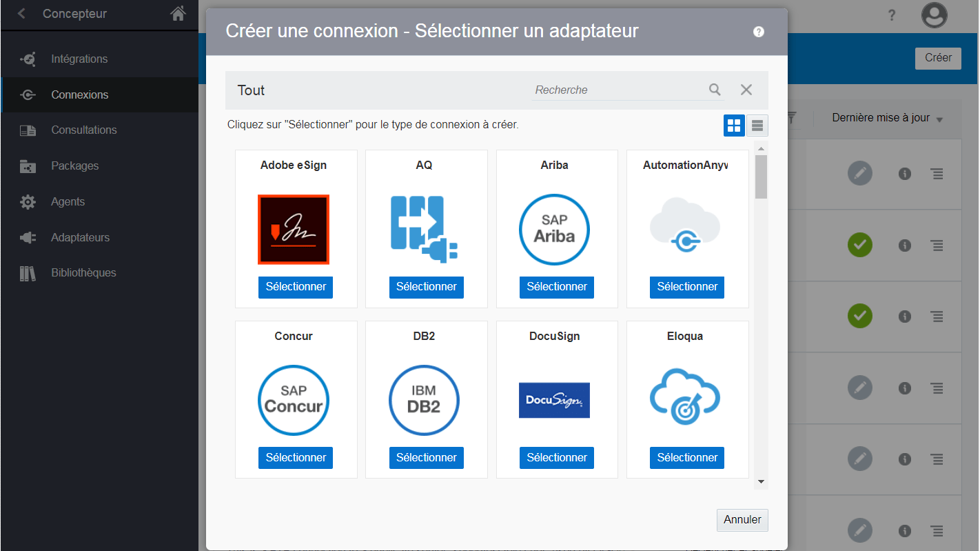Open Intégrations in the sidebar
The image size is (980, 551).
(79, 59)
